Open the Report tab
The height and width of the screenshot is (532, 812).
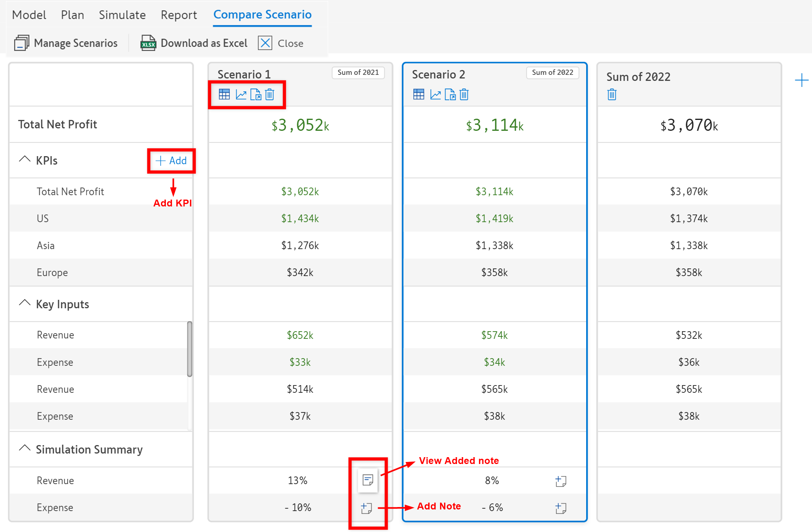tap(179, 15)
